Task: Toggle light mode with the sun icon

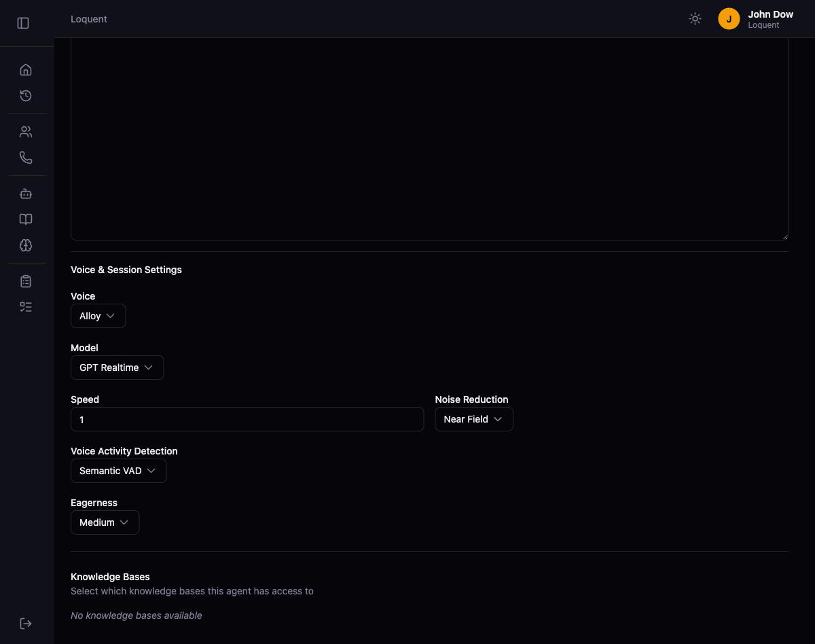Action: pyautogui.click(x=695, y=18)
